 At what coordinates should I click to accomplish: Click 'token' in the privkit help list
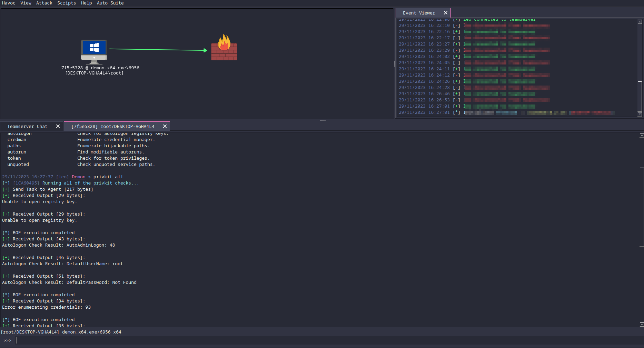click(x=14, y=158)
